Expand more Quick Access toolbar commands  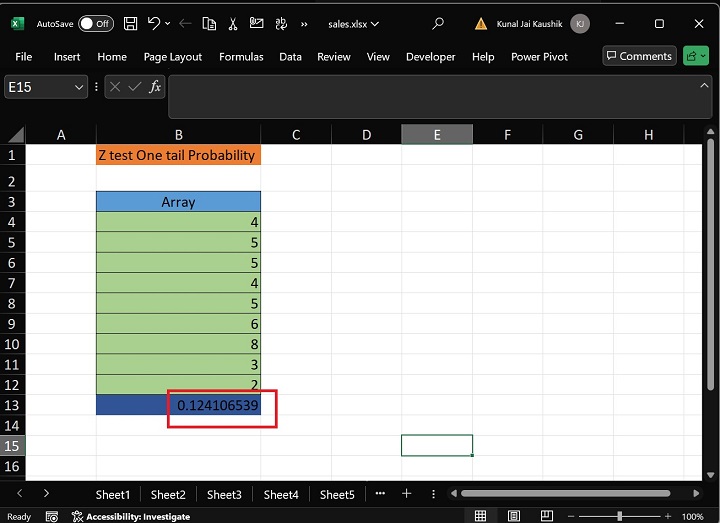(x=304, y=23)
